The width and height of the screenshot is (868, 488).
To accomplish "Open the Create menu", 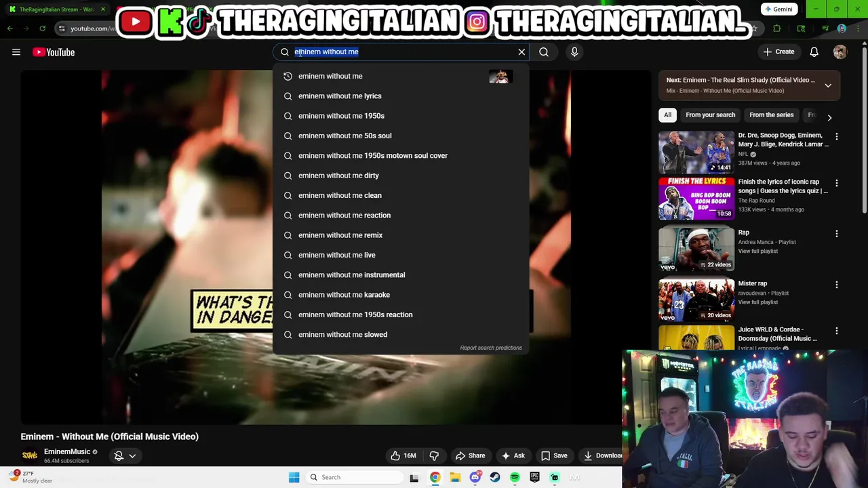I will pos(778,52).
